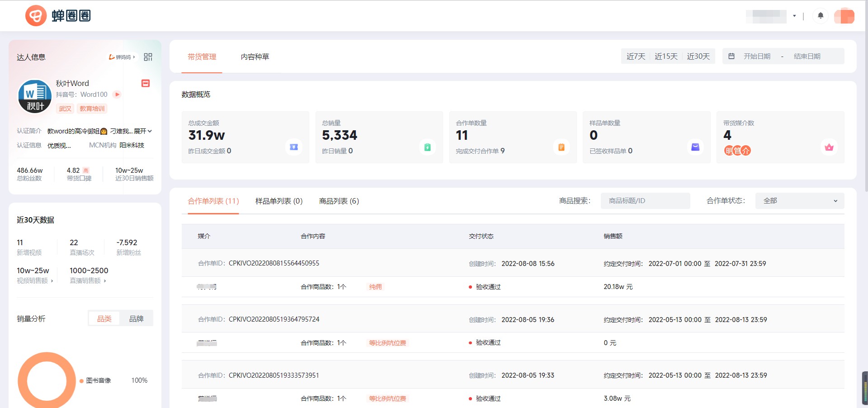Click the 高 badge next to 4.82

tap(86, 171)
